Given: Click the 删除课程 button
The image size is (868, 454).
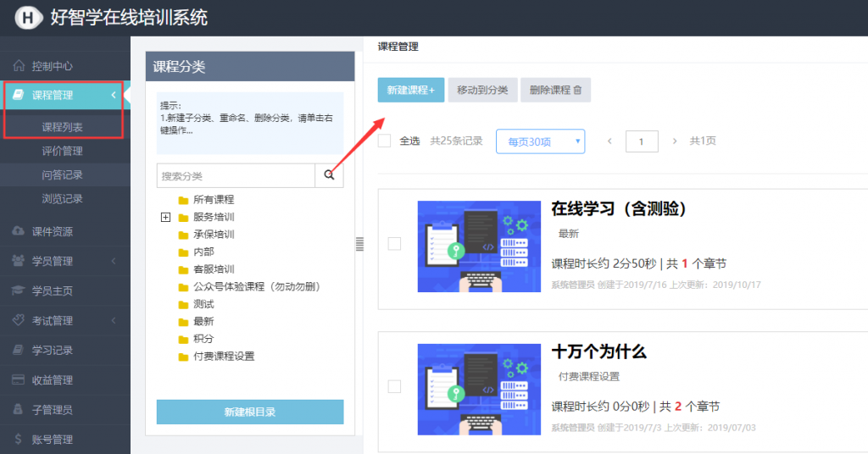Looking at the screenshot, I should tap(555, 90).
